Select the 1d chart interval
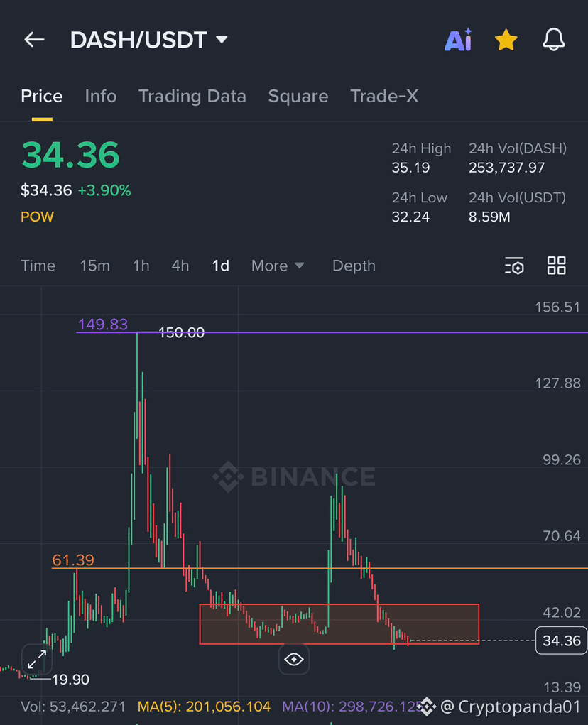588x725 pixels. pos(220,266)
